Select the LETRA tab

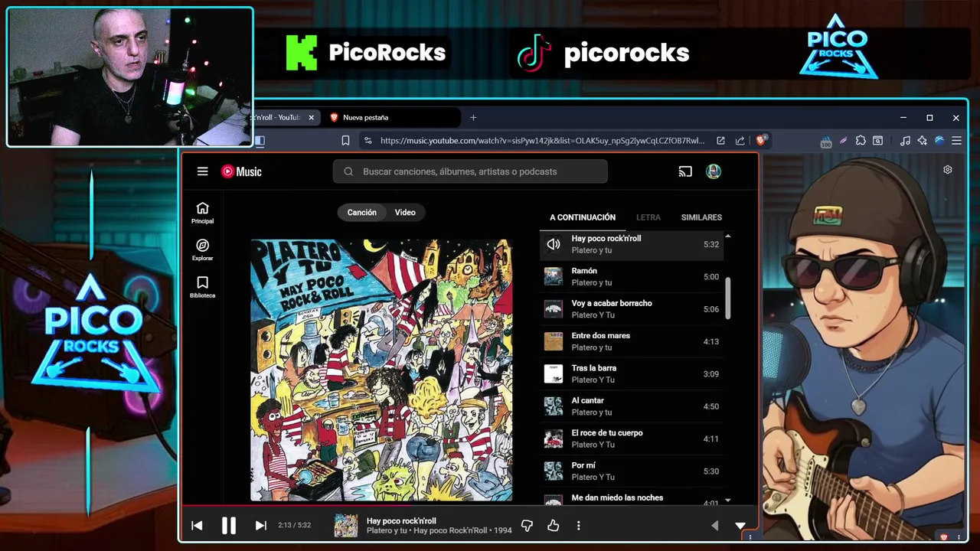tap(648, 217)
